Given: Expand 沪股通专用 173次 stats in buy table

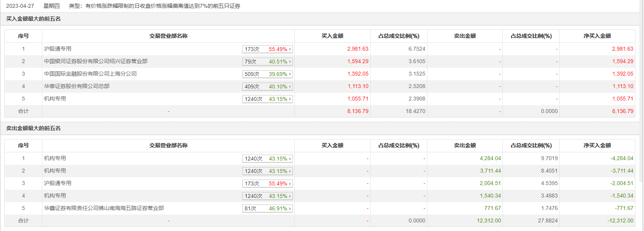Looking at the screenshot, I should click(267, 49).
